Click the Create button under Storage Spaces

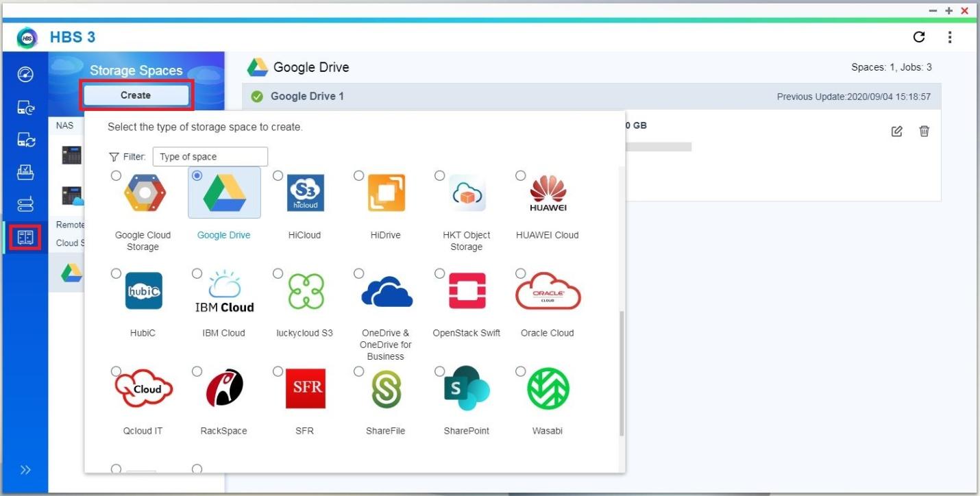136,95
